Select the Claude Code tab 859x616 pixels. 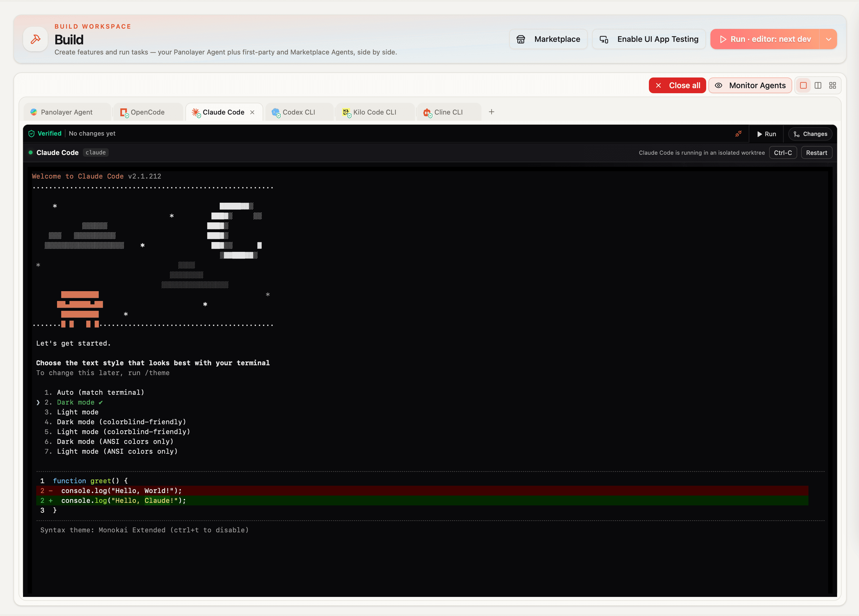224,113
